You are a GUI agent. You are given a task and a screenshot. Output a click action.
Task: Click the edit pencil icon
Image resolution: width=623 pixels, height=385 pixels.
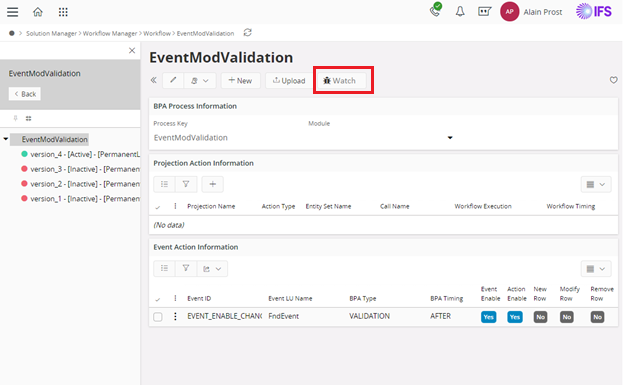pyautogui.click(x=173, y=80)
